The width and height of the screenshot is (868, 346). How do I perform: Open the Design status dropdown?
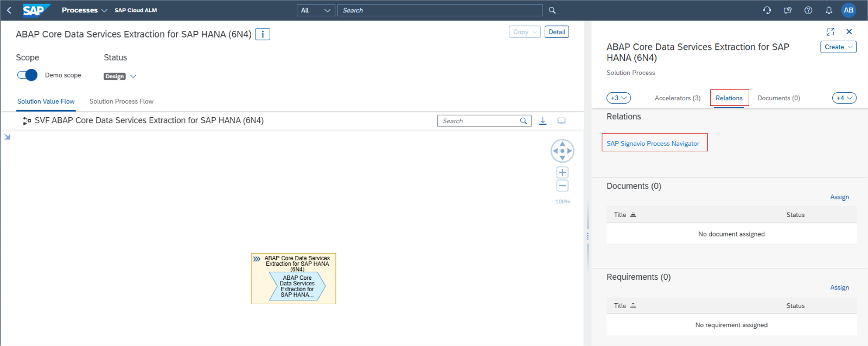pyautogui.click(x=133, y=76)
